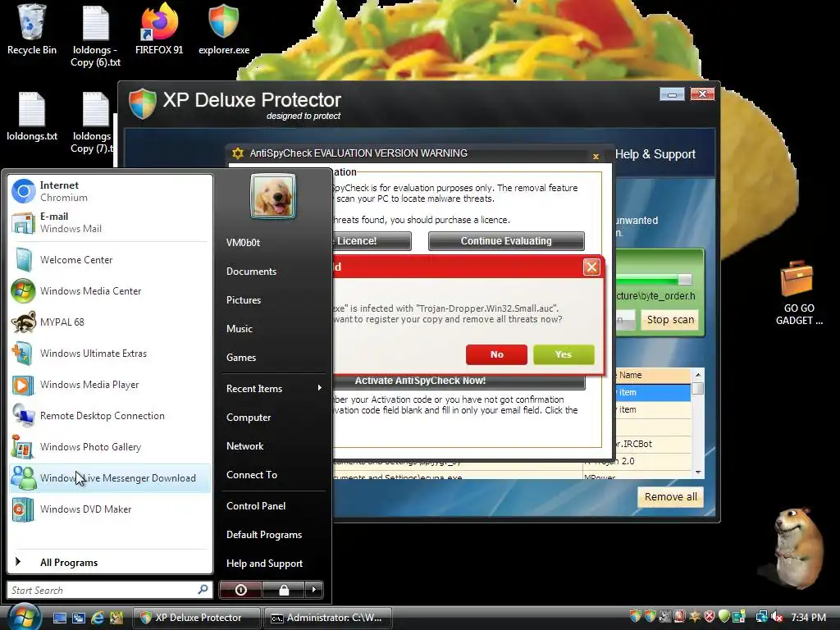Open Network from Start menu
The height and width of the screenshot is (630, 840).
pyautogui.click(x=244, y=445)
